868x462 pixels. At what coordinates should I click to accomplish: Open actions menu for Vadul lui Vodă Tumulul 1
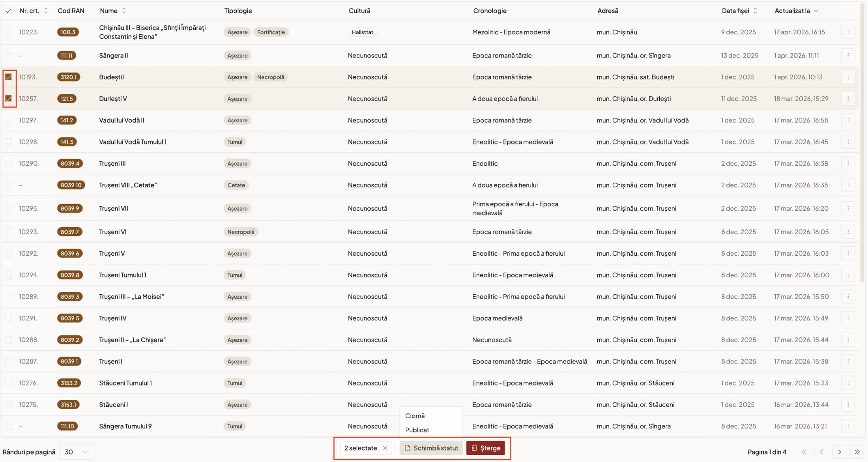(848, 142)
